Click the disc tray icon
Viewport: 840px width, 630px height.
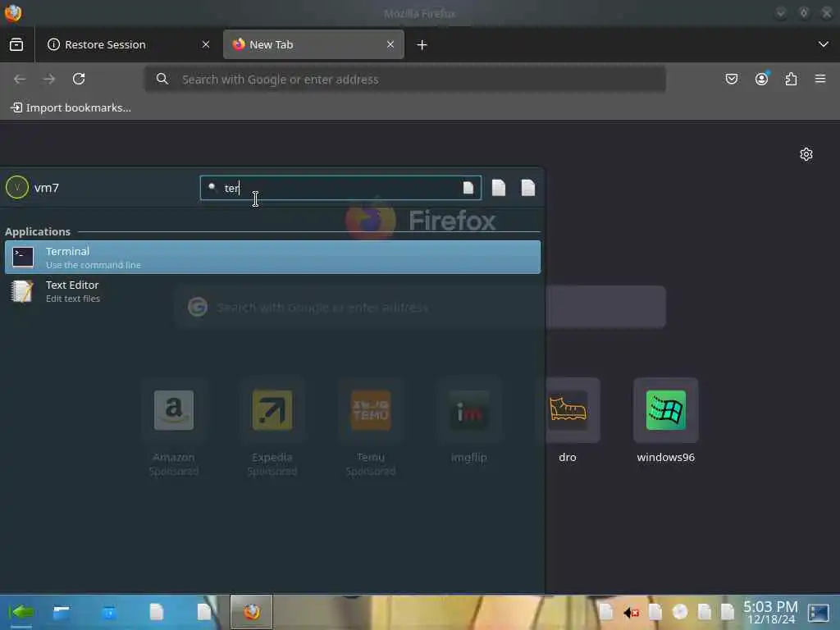tap(680, 611)
